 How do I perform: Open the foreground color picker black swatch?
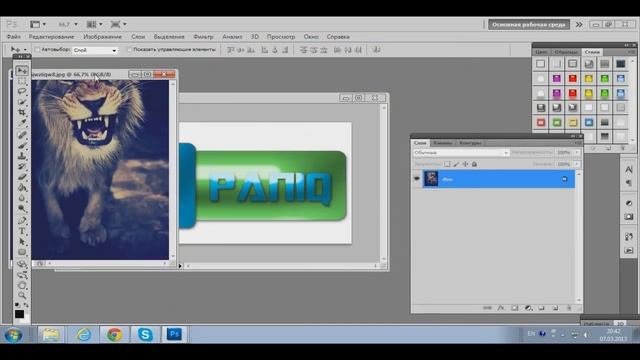19,314
